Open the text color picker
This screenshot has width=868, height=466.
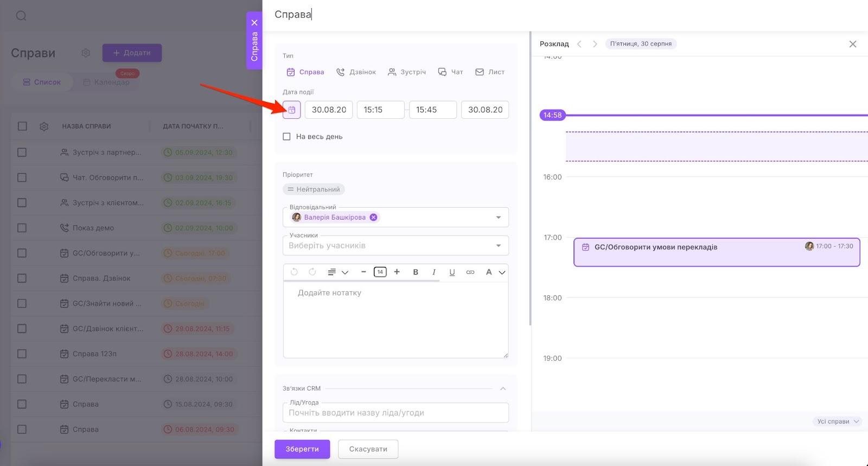(x=495, y=272)
